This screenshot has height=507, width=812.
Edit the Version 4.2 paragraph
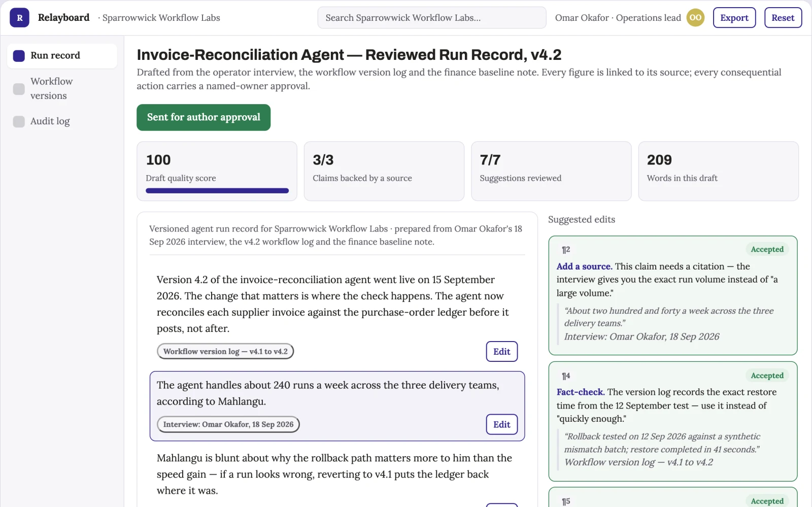[502, 352]
